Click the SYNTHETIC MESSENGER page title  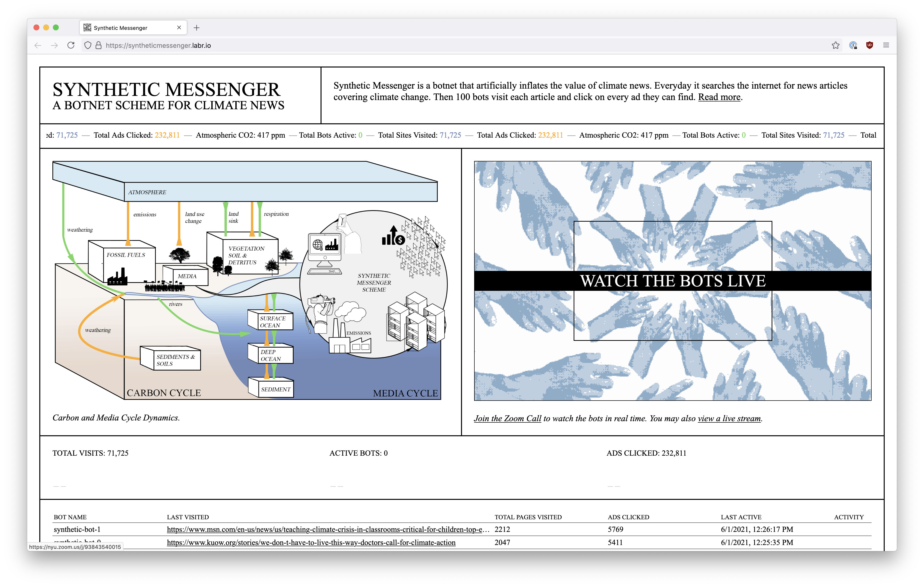click(x=166, y=89)
